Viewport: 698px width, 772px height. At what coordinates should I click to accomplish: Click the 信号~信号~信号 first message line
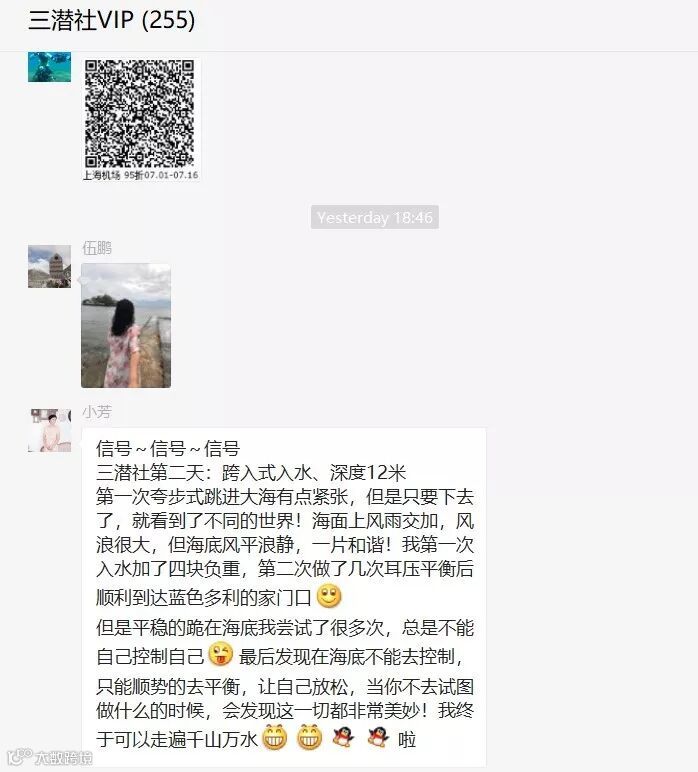tap(168, 449)
